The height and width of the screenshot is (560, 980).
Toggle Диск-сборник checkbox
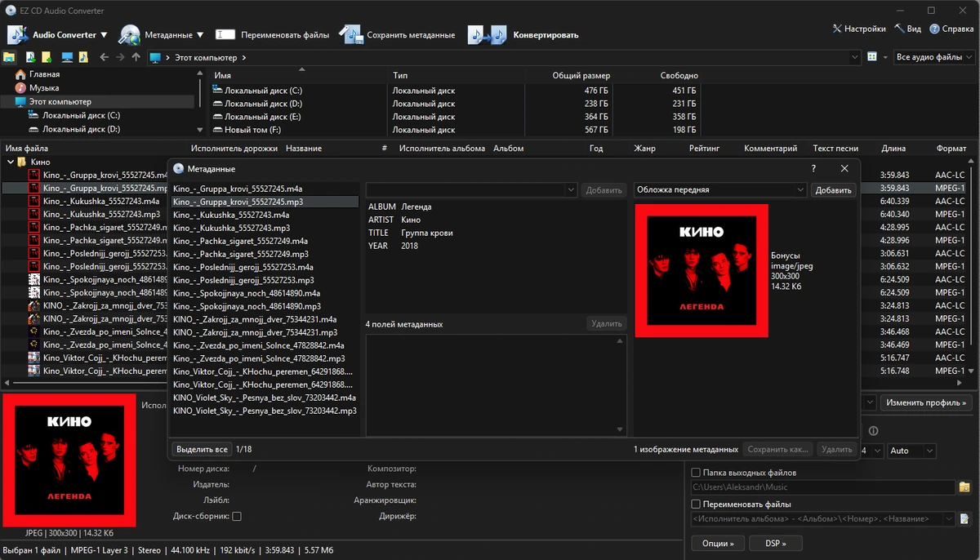237,516
